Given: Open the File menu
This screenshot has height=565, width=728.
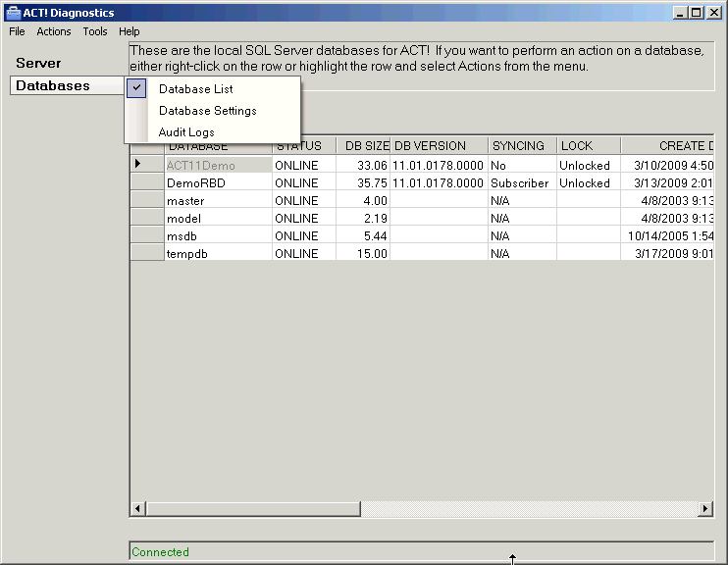Looking at the screenshot, I should coord(17,31).
